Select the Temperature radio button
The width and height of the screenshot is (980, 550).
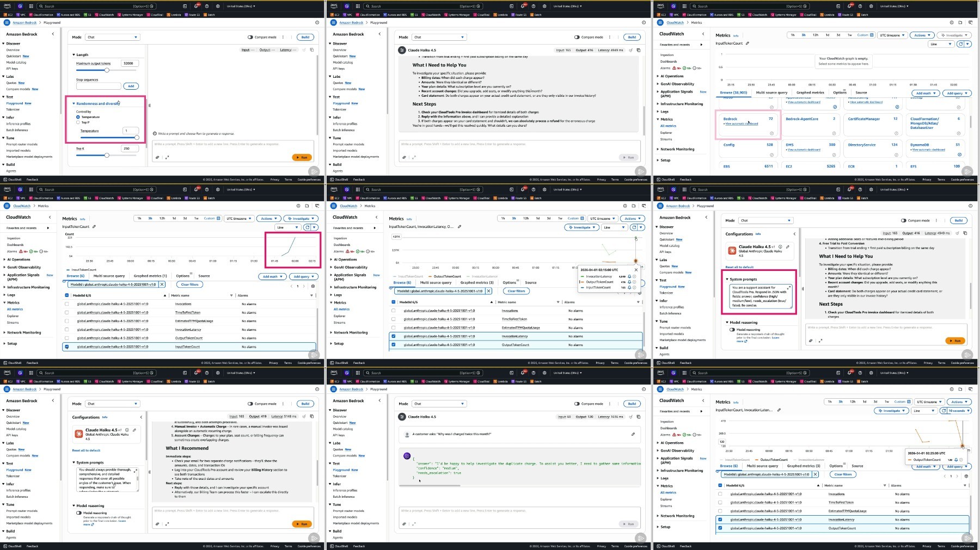(x=78, y=117)
